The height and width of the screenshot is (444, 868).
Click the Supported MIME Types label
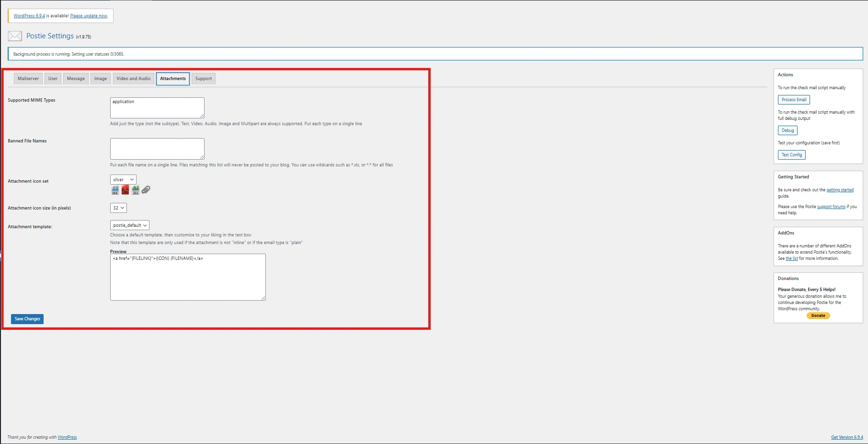[32, 100]
